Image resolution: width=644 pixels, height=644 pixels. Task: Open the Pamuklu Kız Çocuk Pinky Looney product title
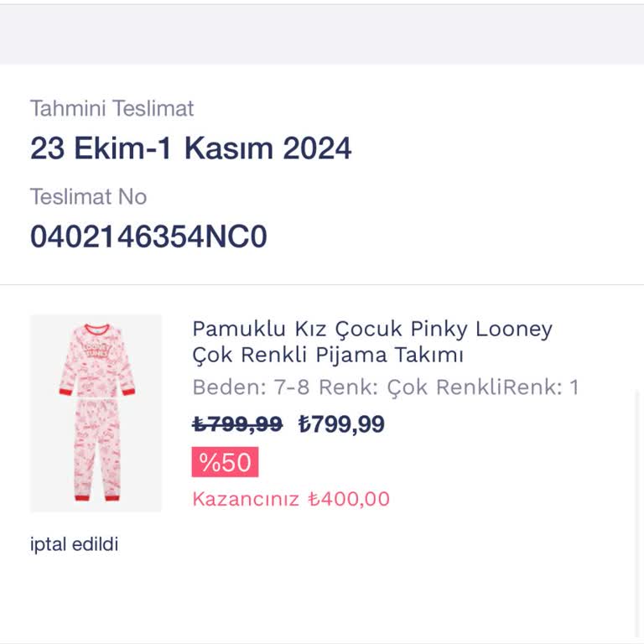372,329
